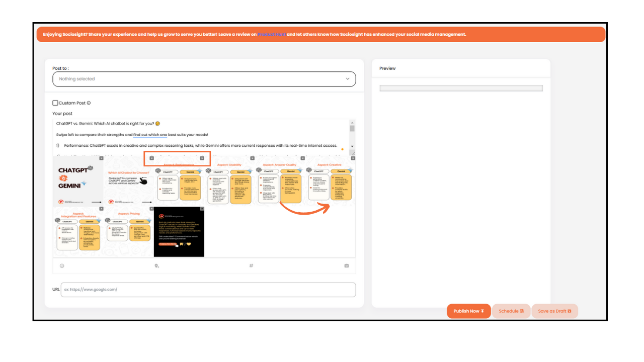Viewport: 644px width, 362px height.
Task: Open the emoji picker icon
Action: pyautogui.click(x=62, y=265)
